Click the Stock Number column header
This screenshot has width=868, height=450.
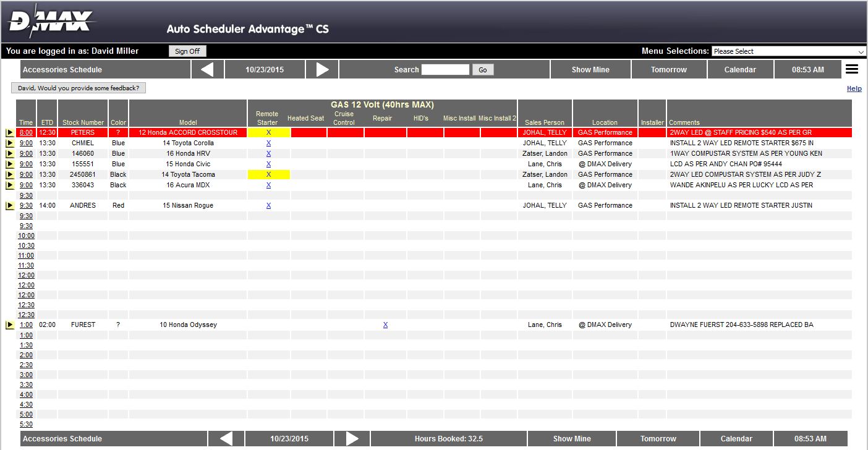point(83,122)
